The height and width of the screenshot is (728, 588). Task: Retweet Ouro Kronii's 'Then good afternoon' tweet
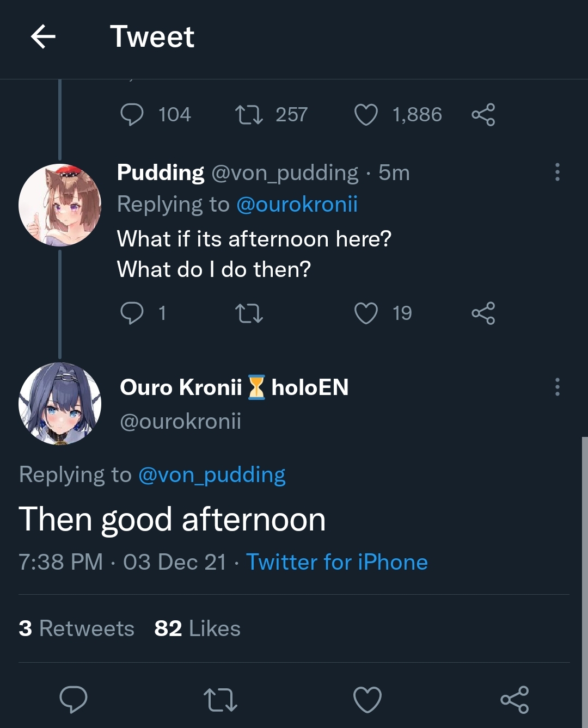point(220,700)
